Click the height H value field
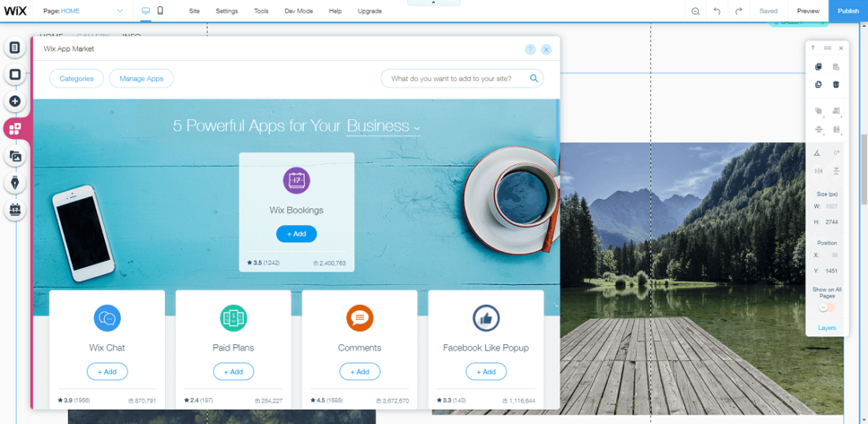The height and width of the screenshot is (424, 868). click(832, 222)
